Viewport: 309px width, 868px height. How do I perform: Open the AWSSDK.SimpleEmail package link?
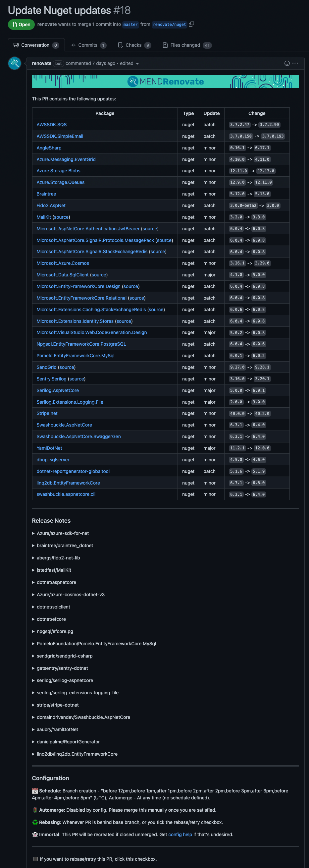60,136
